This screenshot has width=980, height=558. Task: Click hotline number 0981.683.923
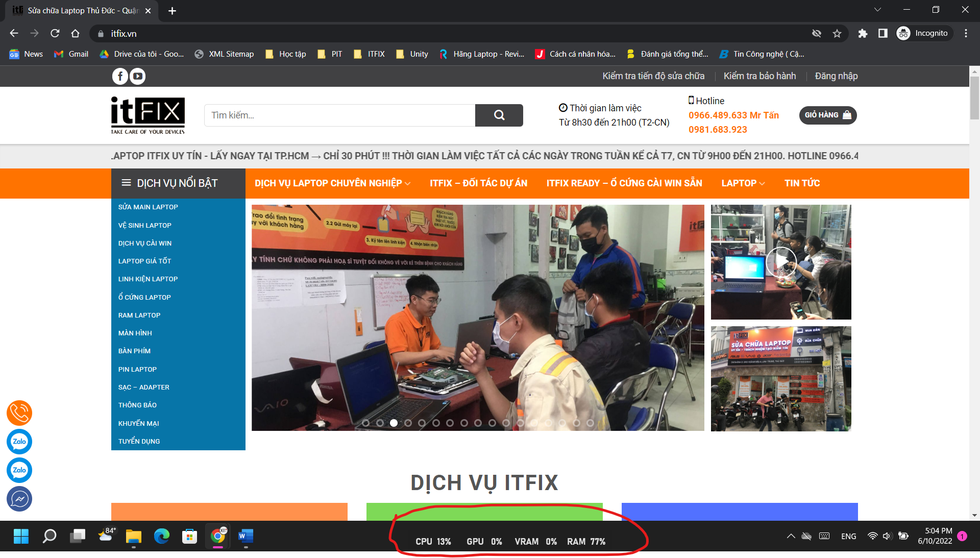point(718,130)
